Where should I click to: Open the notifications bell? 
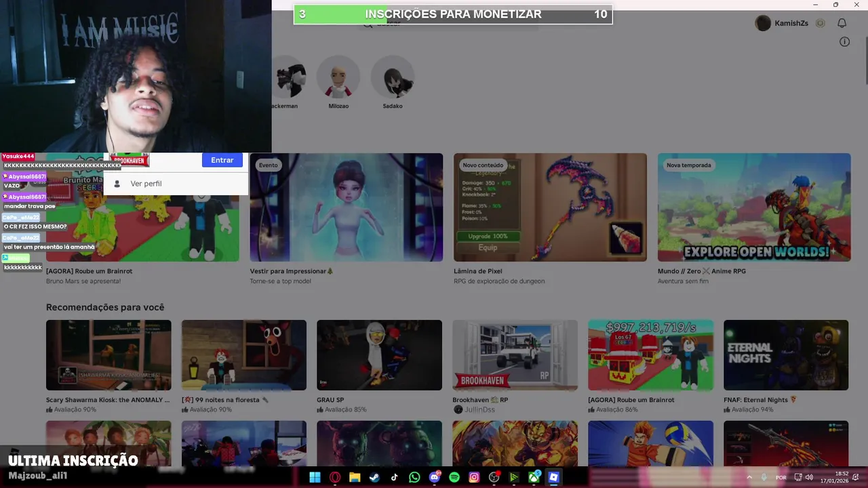tap(842, 23)
